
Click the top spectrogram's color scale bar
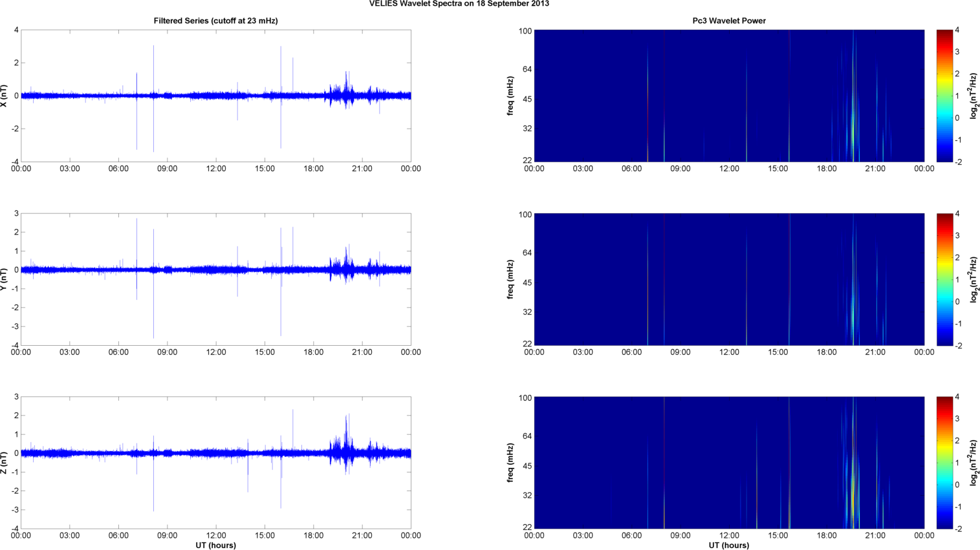click(x=944, y=96)
